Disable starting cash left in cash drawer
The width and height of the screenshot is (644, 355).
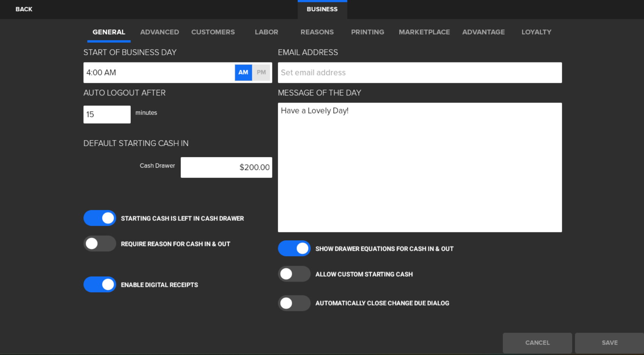tap(100, 218)
